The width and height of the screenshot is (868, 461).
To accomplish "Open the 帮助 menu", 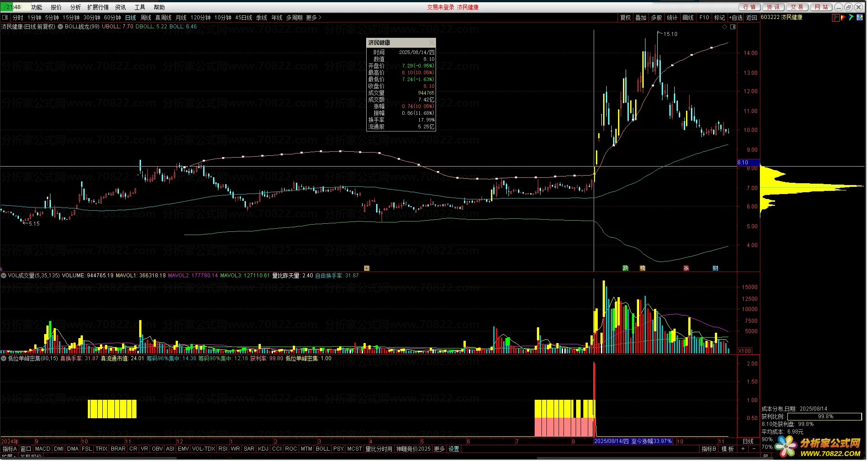I will point(159,7).
